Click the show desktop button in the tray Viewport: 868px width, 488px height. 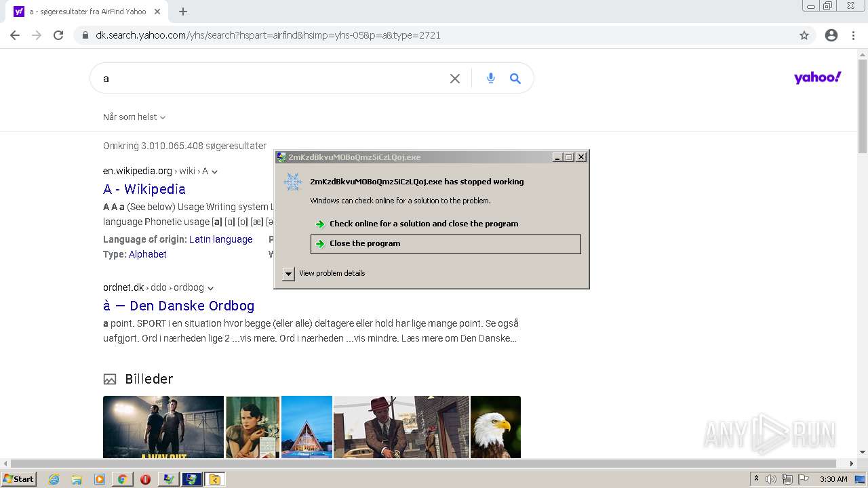pyautogui.click(x=861, y=479)
